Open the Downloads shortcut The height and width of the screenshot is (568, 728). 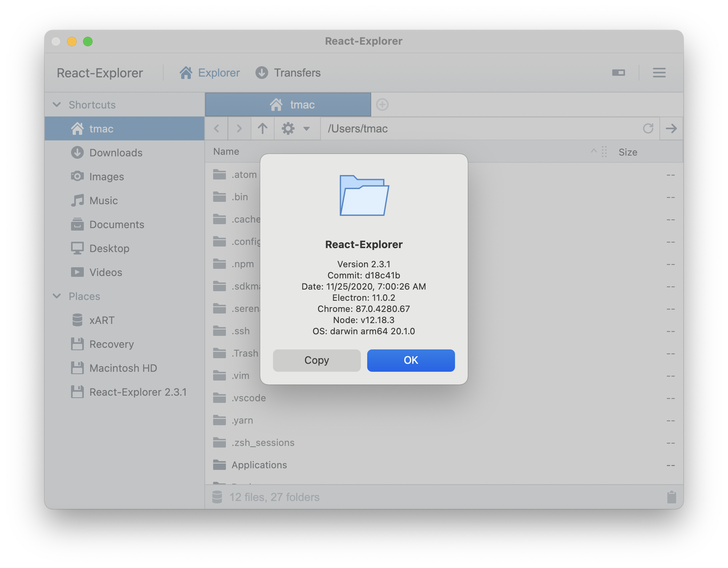tap(125, 152)
